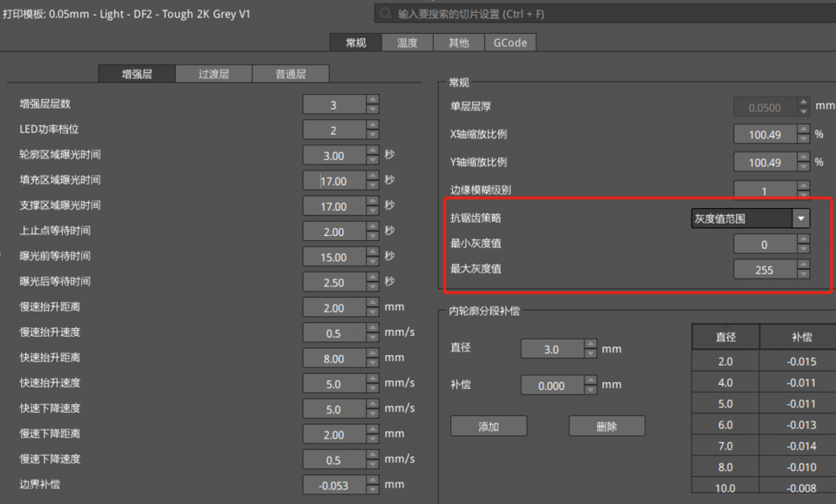This screenshot has height=504, width=836.
Task: Click the 填充区域曝光时间 value field
Action: point(334,180)
